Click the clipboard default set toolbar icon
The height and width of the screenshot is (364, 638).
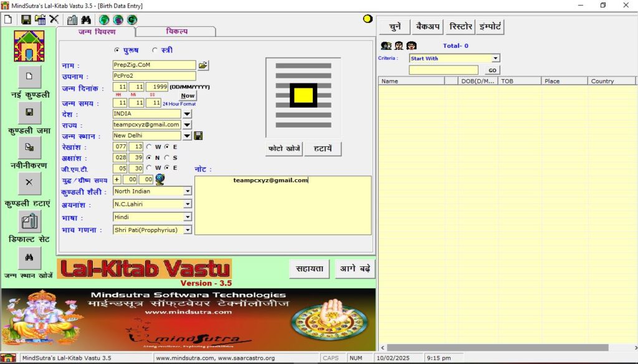(72, 19)
